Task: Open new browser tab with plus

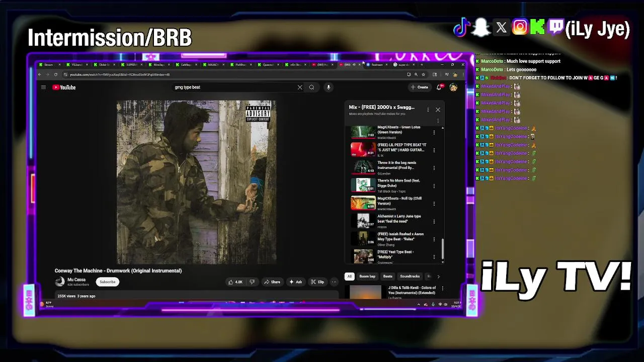Action: click(x=422, y=64)
